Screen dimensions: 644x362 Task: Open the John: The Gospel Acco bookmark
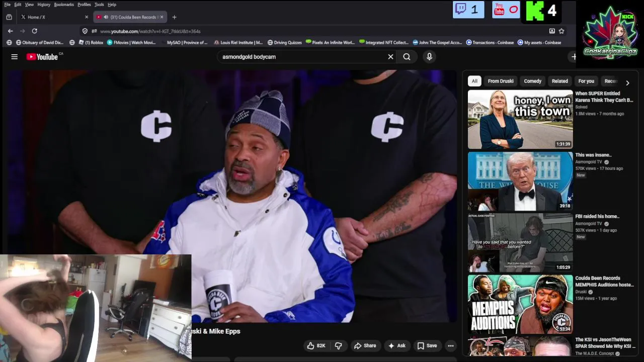point(437,43)
